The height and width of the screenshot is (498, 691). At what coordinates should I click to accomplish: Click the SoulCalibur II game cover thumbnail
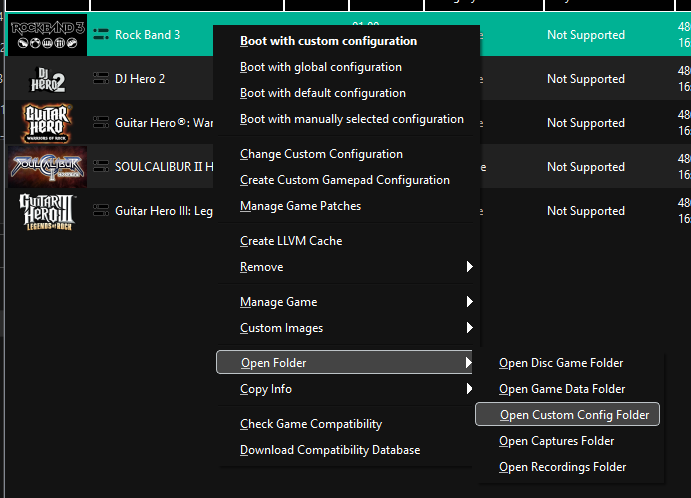pos(48,167)
